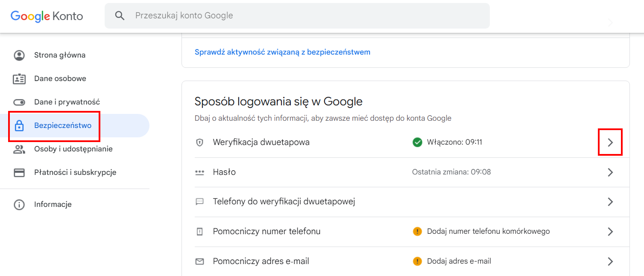Click the Dane osobowe ID card icon
The height and width of the screenshot is (276, 644).
(19, 78)
